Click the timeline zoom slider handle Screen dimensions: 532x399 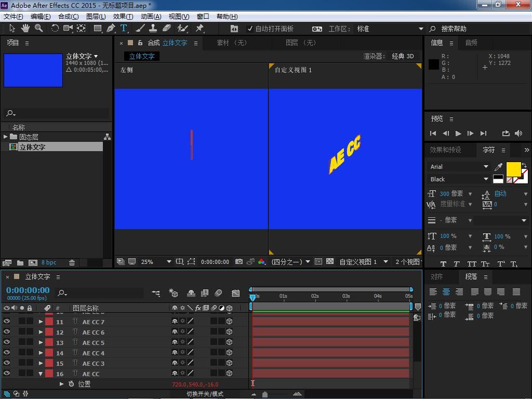tap(265, 394)
